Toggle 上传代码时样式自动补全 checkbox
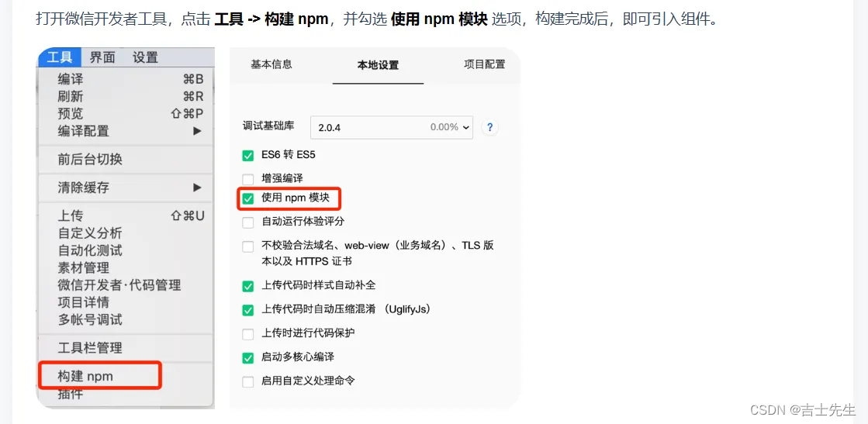The width and height of the screenshot is (868, 424). click(x=248, y=286)
